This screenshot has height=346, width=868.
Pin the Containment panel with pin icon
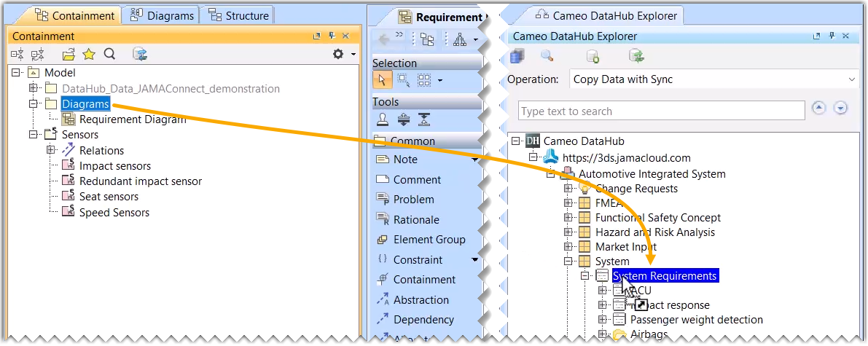coord(332,36)
